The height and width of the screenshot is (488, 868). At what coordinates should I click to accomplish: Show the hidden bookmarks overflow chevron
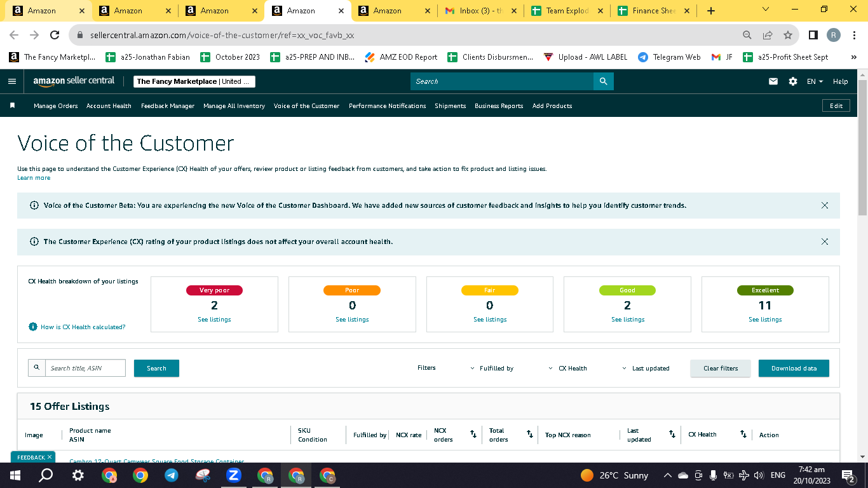854,57
